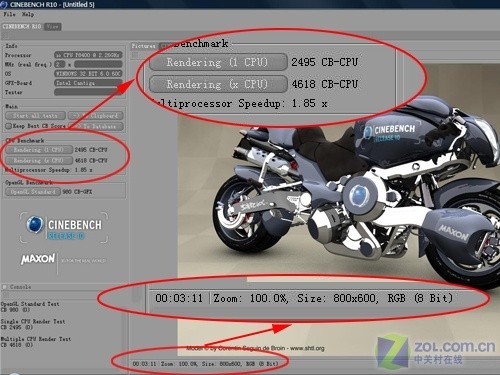The image size is (500, 375).
Task: Toggle the Console checkbox
Action: (5, 287)
